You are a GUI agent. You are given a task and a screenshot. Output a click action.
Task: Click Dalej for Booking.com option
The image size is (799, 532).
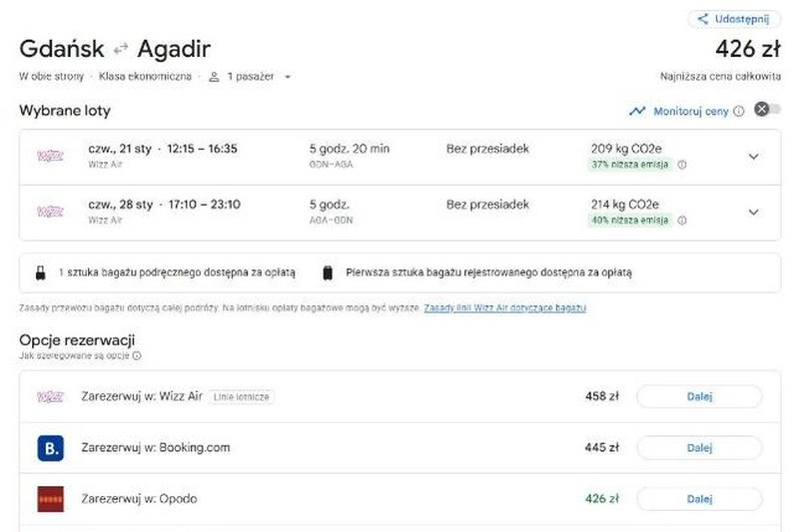click(x=700, y=448)
